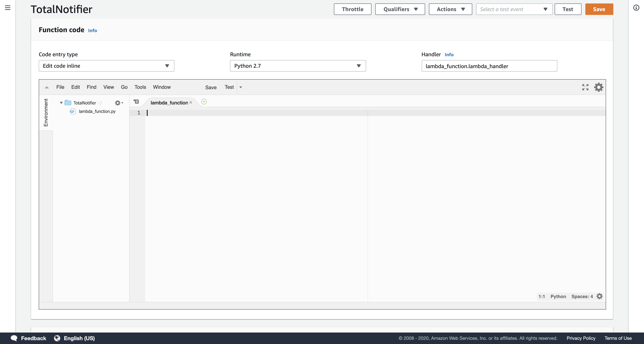This screenshot has width=644, height=344.
Task: Open the tab list icon
Action: [x=136, y=102]
